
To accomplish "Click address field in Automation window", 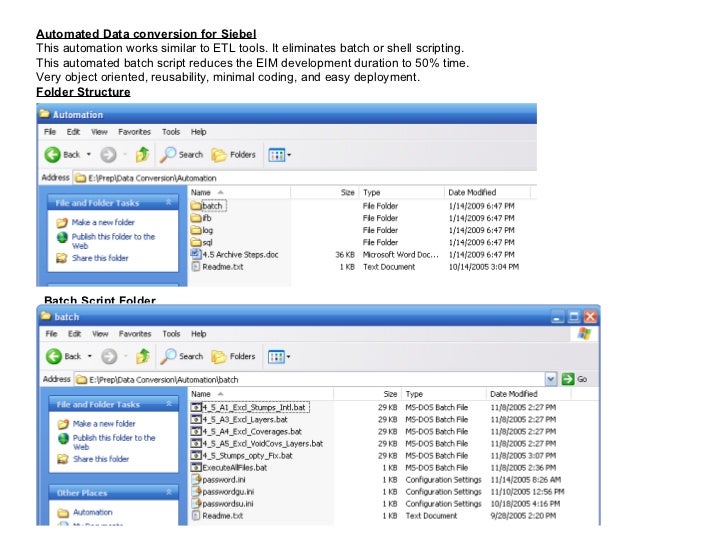I will tap(305, 178).
